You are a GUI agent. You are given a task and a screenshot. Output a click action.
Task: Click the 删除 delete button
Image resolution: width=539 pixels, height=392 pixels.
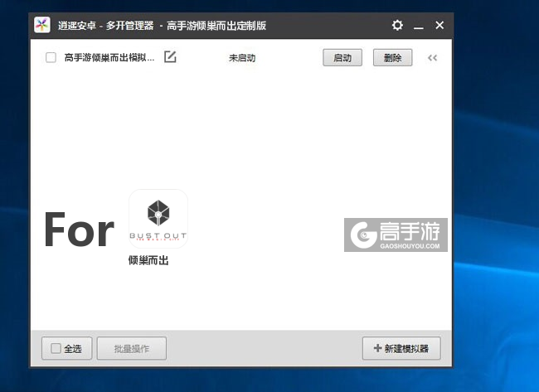pos(392,58)
